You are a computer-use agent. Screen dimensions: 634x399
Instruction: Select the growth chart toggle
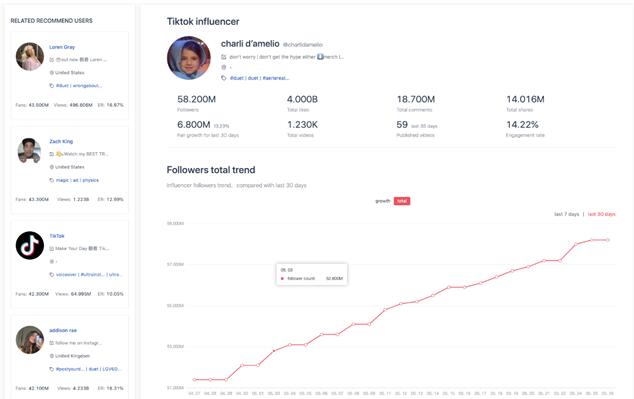pos(383,201)
